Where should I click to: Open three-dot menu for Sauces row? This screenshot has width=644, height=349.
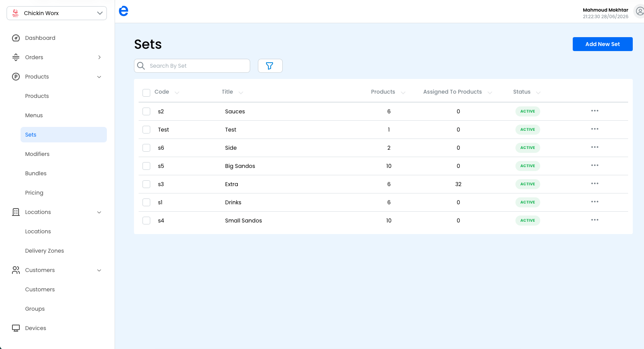click(595, 111)
